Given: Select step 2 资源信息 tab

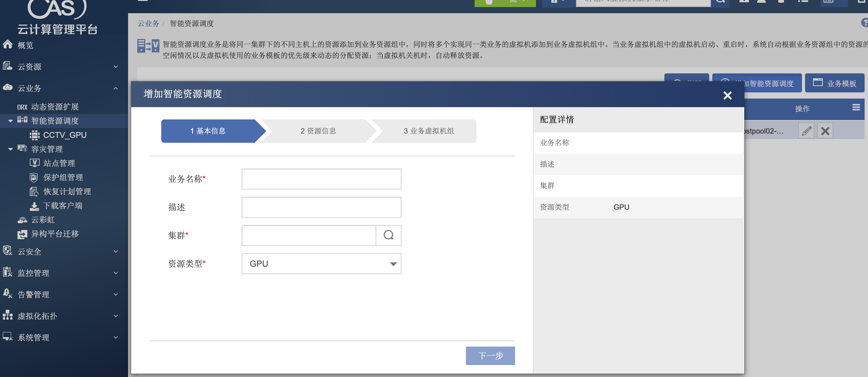Looking at the screenshot, I should [x=318, y=131].
